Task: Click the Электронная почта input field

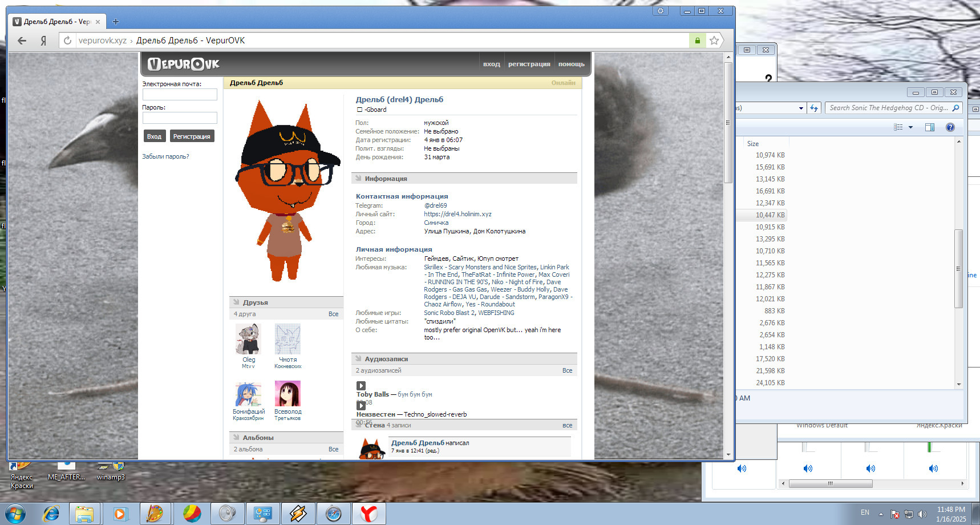Action: point(180,95)
